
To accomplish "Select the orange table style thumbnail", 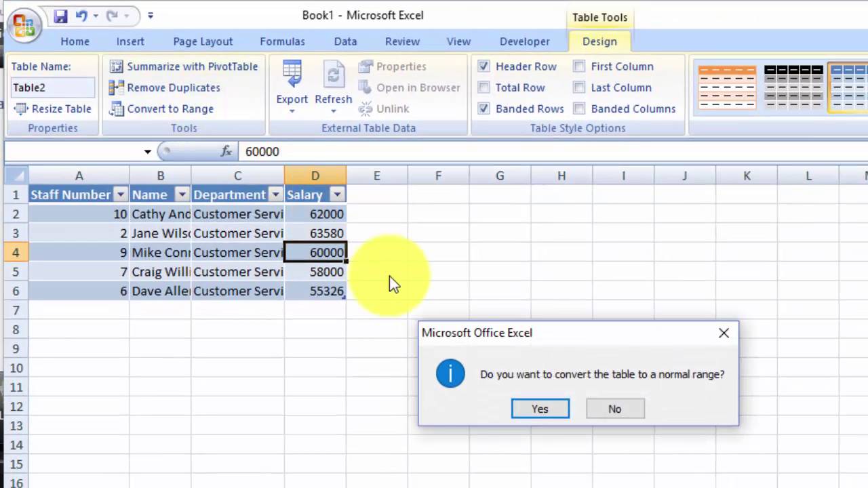I will (x=727, y=87).
